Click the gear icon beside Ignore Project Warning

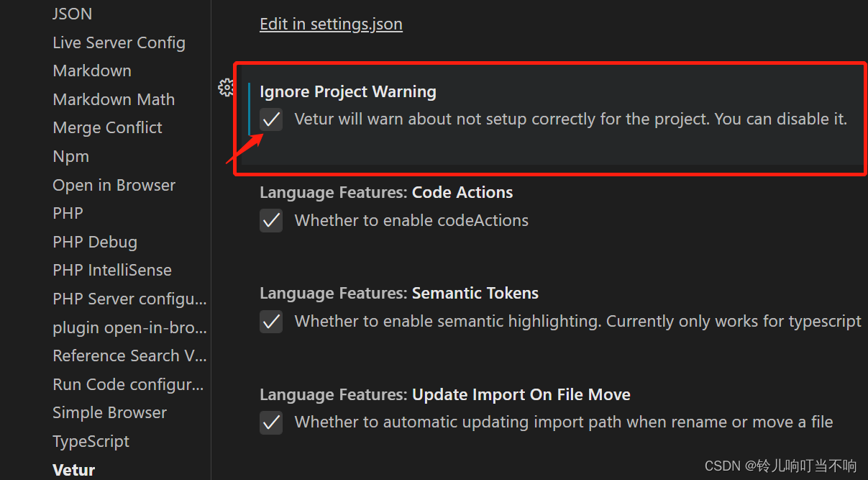(226, 87)
